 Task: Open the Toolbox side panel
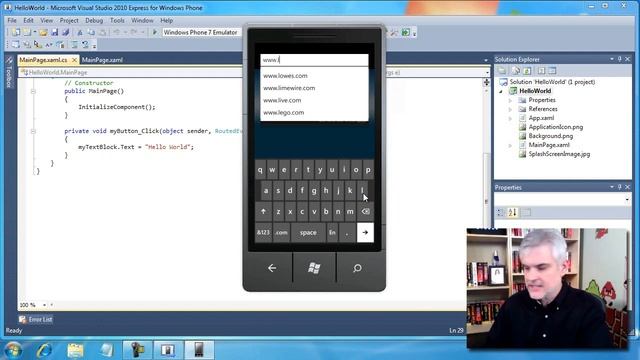click(9, 73)
